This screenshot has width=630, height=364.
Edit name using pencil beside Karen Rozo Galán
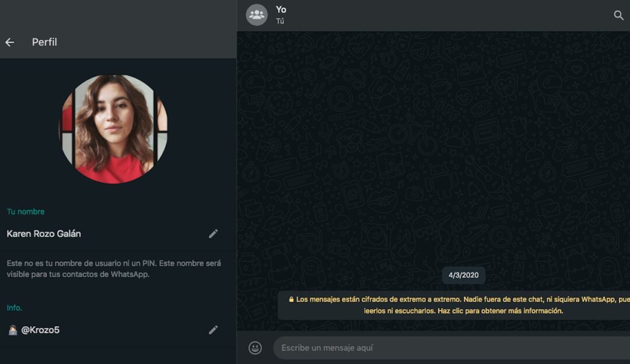point(213,234)
